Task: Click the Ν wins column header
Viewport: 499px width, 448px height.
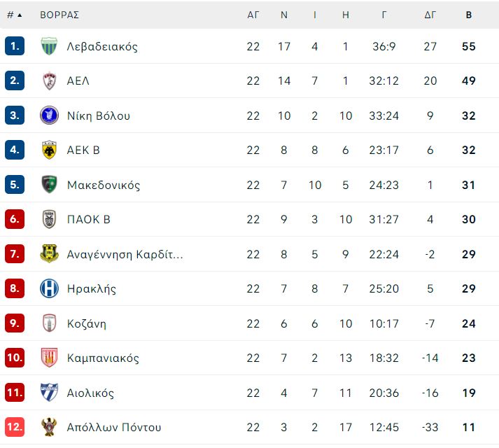Action: (284, 15)
